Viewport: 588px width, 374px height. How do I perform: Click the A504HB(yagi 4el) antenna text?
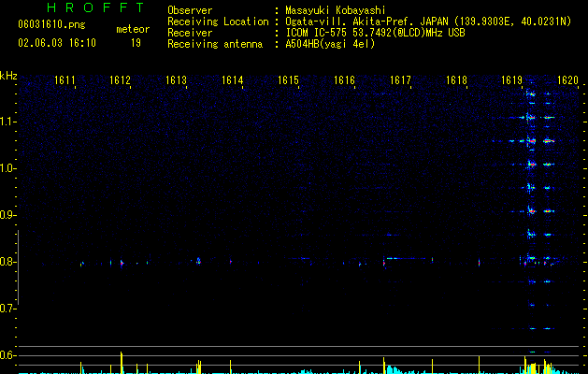(x=330, y=44)
